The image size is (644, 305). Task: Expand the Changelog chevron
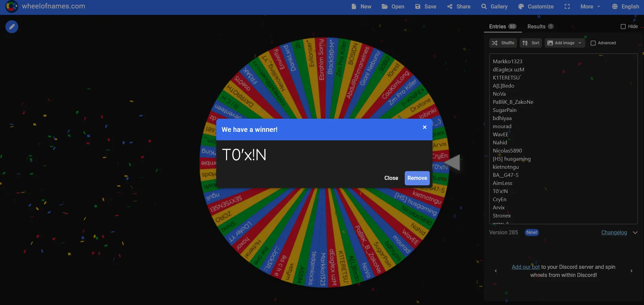(x=635, y=233)
